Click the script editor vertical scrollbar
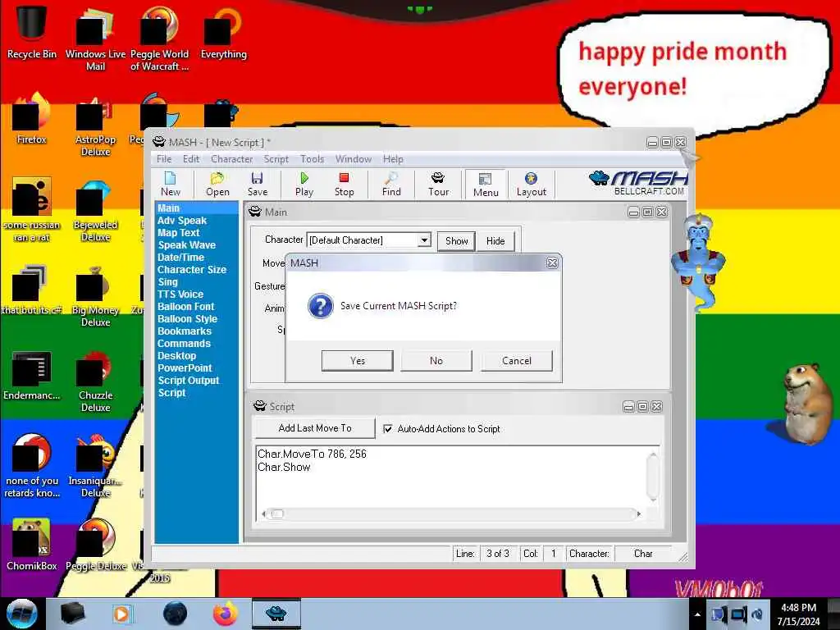The width and height of the screenshot is (840, 630). click(x=652, y=477)
